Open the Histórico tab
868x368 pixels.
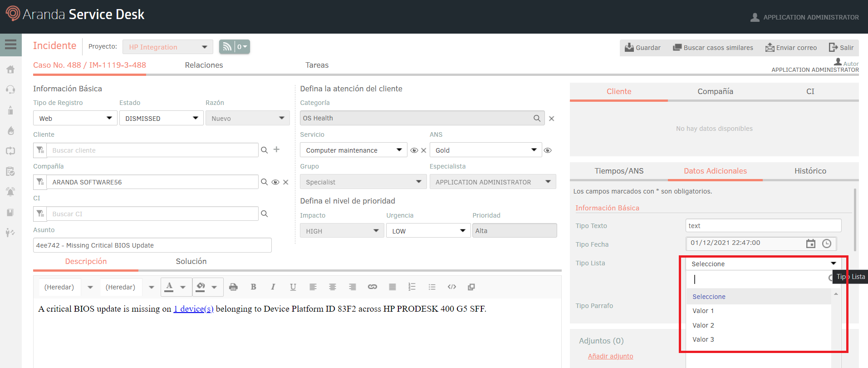[x=810, y=171]
